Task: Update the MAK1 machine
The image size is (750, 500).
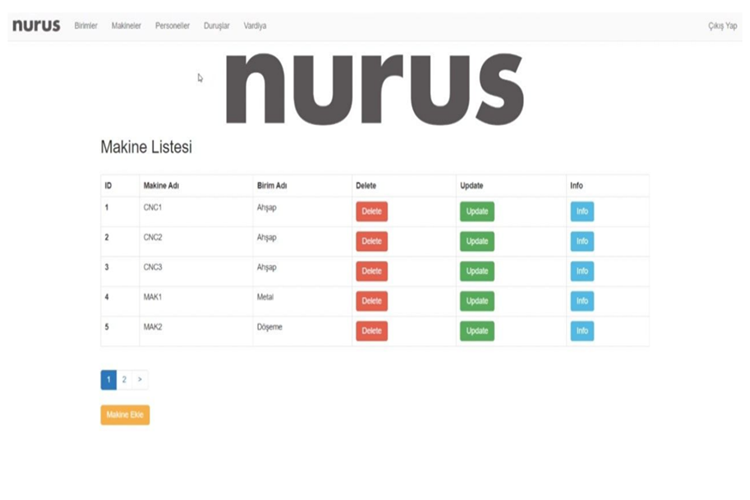Action: point(477,301)
